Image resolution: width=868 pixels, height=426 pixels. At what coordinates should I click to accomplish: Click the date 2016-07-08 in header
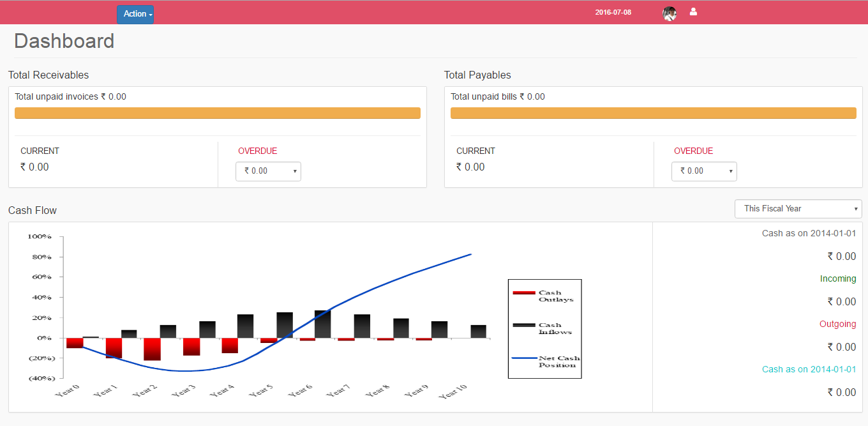613,12
